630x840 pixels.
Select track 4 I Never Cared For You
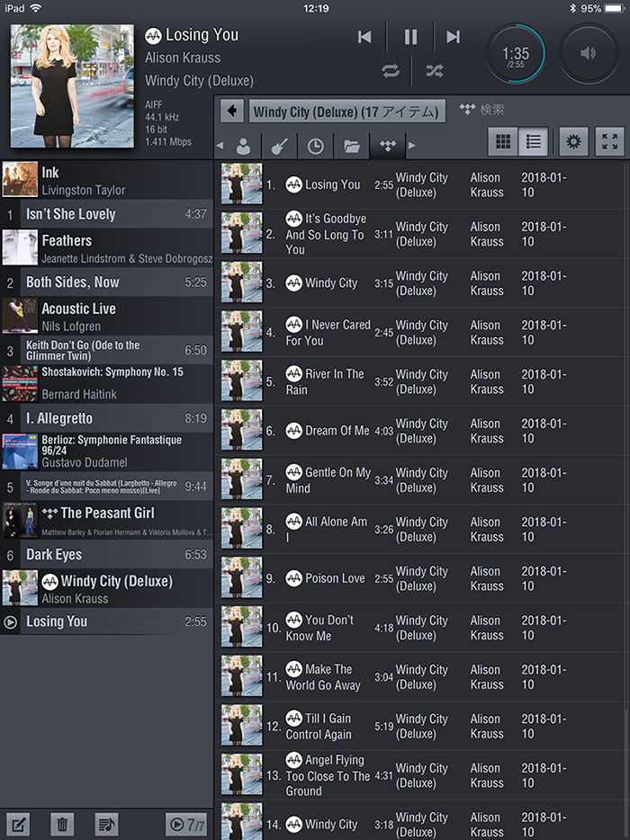(x=419, y=332)
